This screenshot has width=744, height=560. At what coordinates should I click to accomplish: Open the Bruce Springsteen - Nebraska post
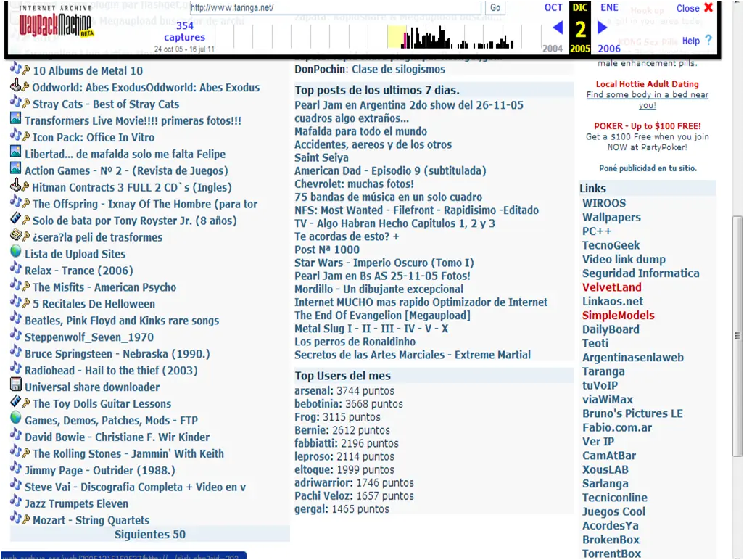coord(117,354)
